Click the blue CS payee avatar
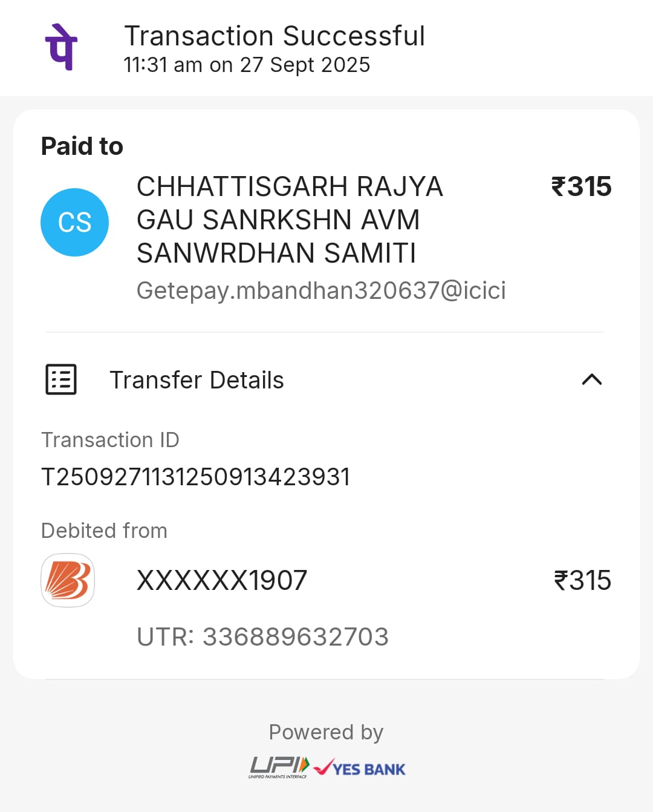 pyautogui.click(x=74, y=222)
